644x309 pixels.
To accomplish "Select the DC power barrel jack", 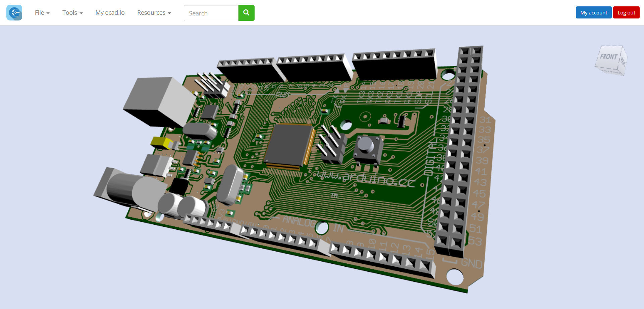I will point(131,190).
